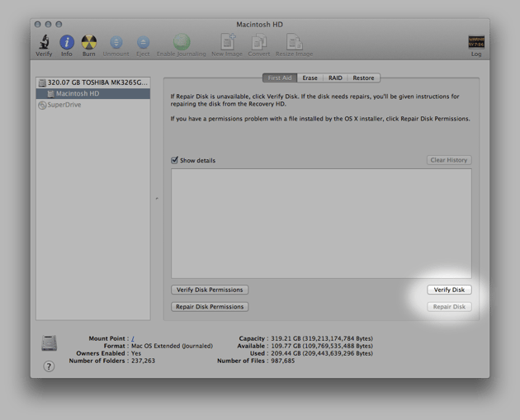Click inside the details log area
This screenshot has height=420, width=520.
[321, 224]
